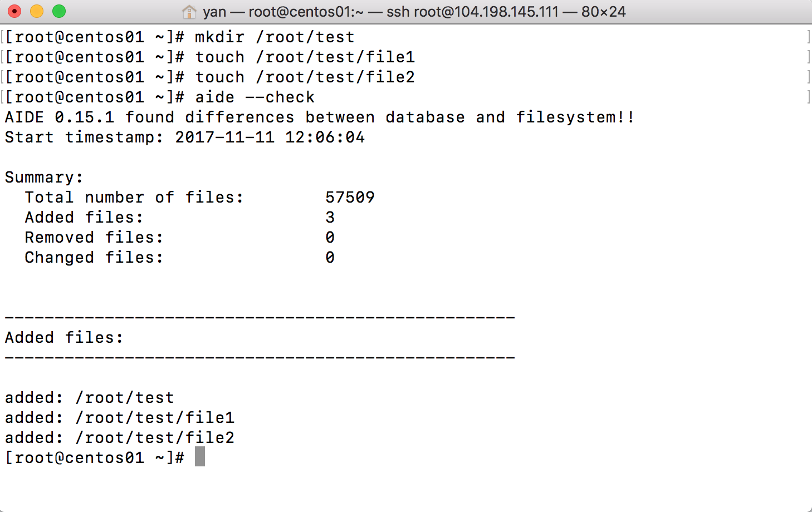
Task: Click the terminal cursor block
Action: [200, 456]
